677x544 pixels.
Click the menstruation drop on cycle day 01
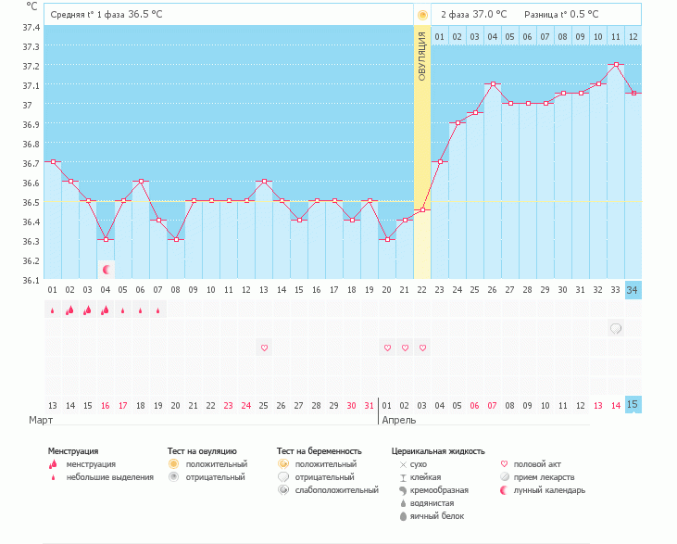pyautogui.click(x=52, y=311)
